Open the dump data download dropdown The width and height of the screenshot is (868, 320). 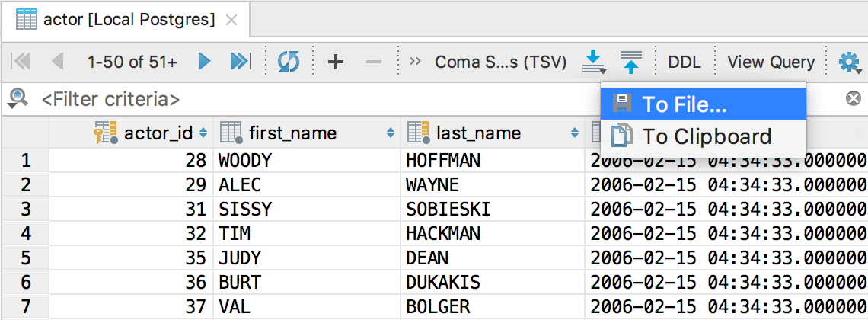[594, 62]
